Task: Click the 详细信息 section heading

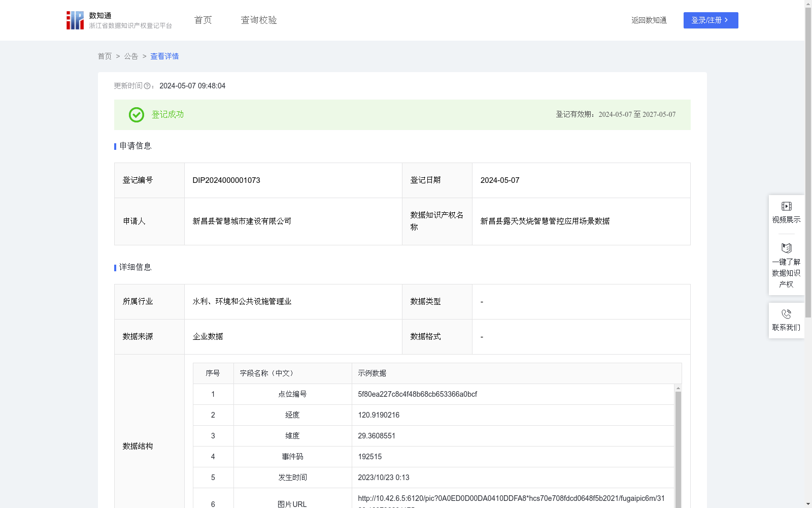Action: [135, 268]
